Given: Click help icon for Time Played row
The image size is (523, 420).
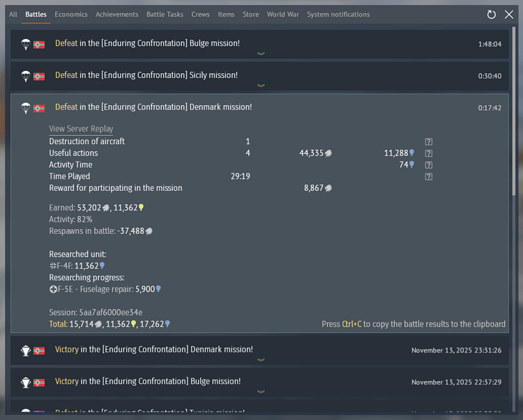Looking at the screenshot, I should pos(429,177).
